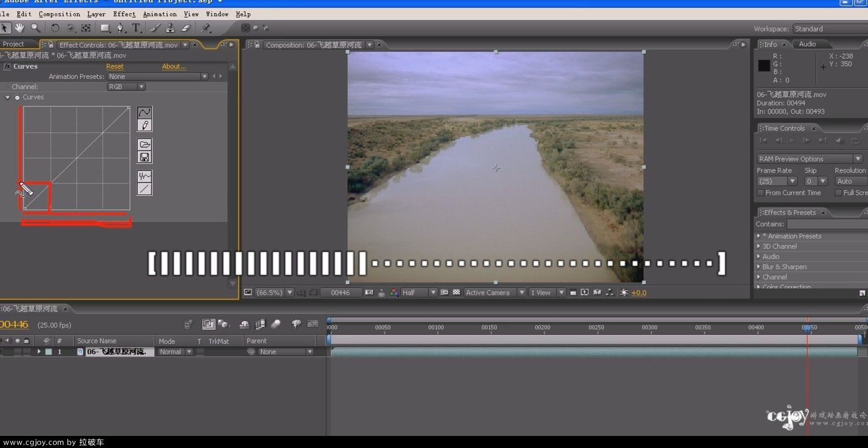
Task: Open the Half resolution dropdown
Action: click(419, 293)
